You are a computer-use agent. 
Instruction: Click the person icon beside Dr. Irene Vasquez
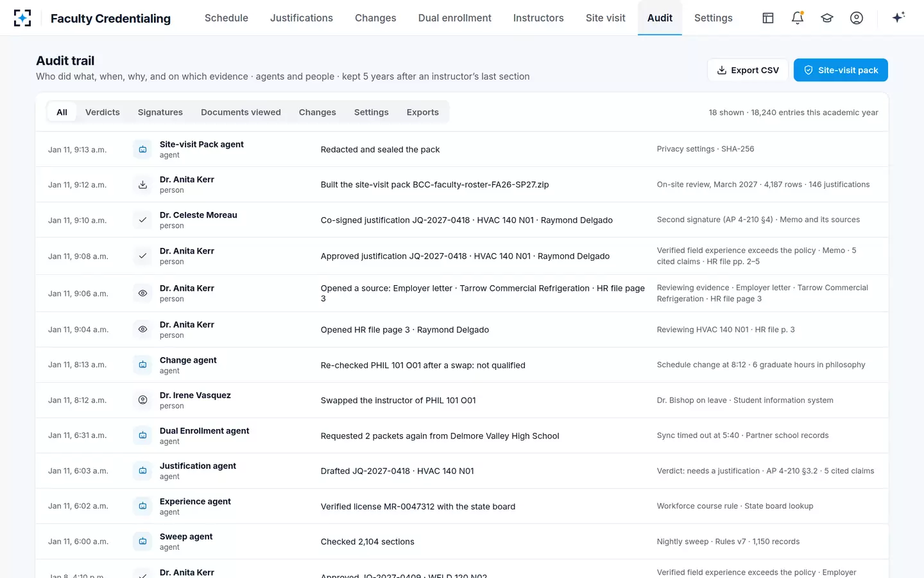[x=142, y=400]
